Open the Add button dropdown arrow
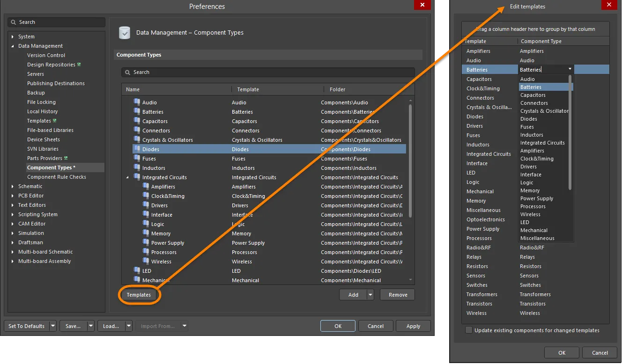The image size is (622, 364). 370,295
